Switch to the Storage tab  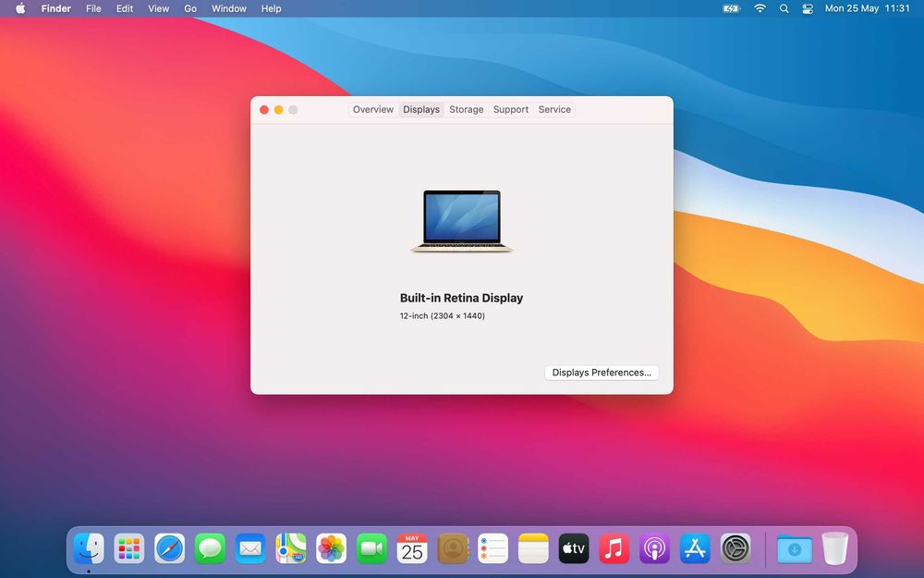click(466, 110)
